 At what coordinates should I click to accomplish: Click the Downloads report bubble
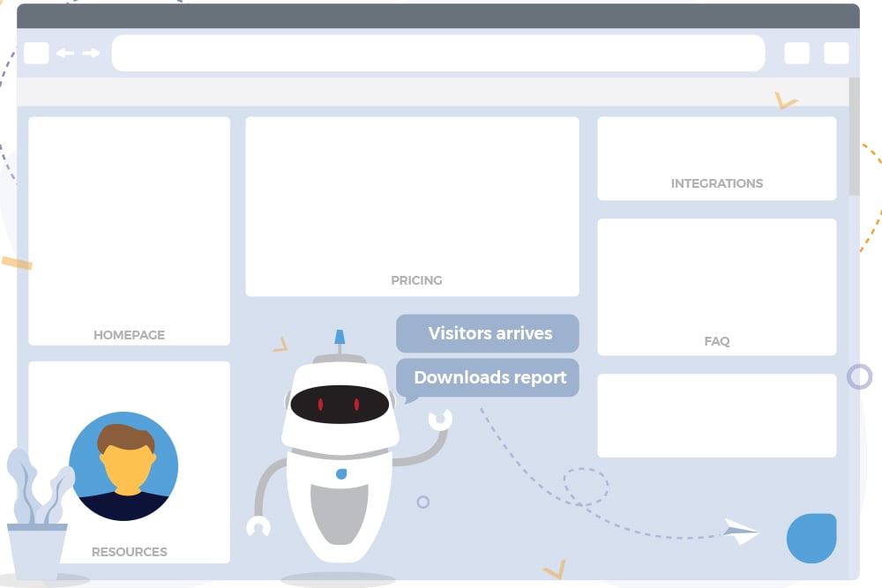tap(488, 378)
